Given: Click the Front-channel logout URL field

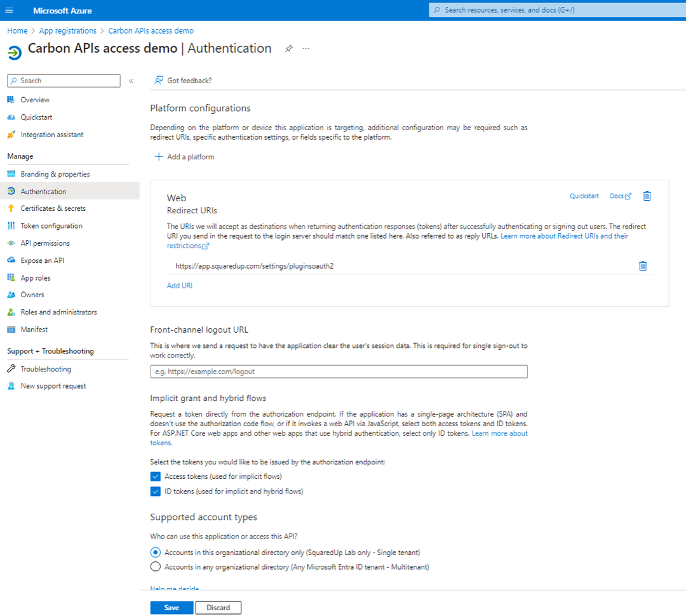Looking at the screenshot, I should point(339,372).
